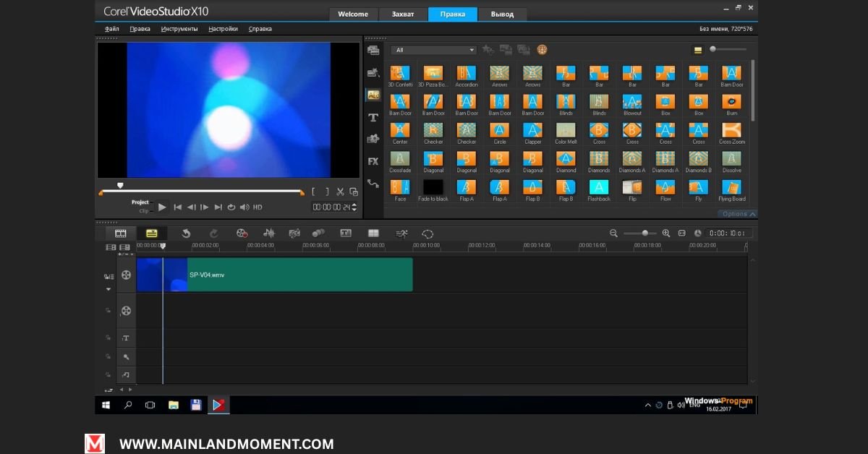Open the Track Motion tool
The image size is (868, 454).
[318, 234]
